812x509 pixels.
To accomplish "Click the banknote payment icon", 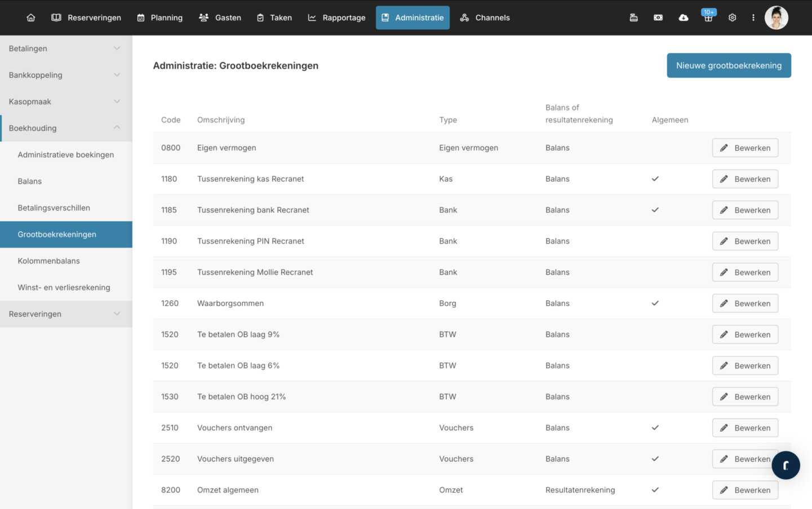I will (x=658, y=17).
